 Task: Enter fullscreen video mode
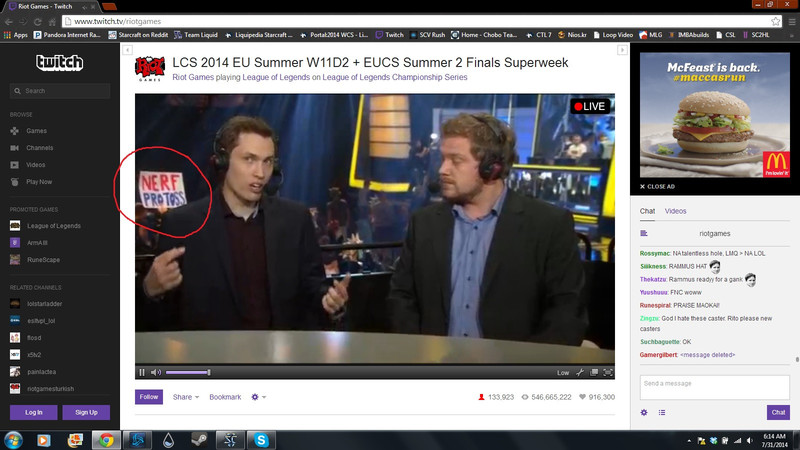click(x=608, y=372)
